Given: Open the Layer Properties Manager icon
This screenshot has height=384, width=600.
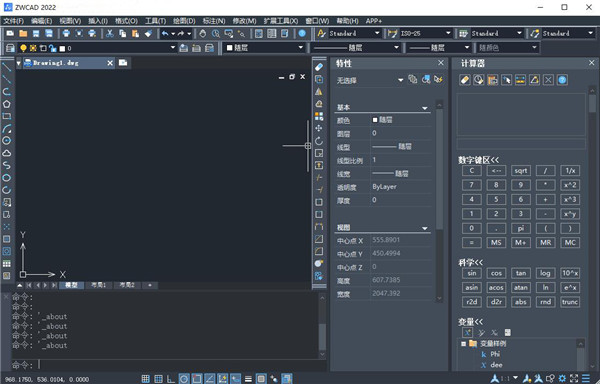Looking at the screenshot, I should [10, 48].
